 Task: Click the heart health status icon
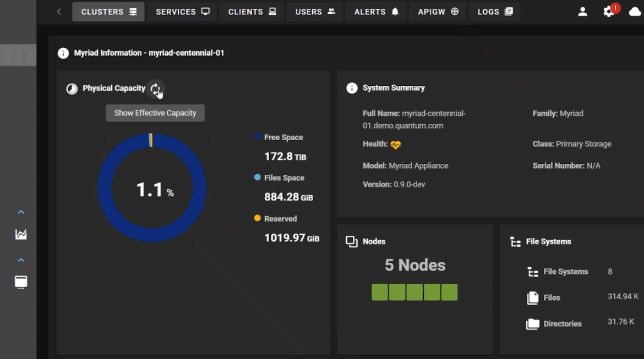tap(396, 145)
